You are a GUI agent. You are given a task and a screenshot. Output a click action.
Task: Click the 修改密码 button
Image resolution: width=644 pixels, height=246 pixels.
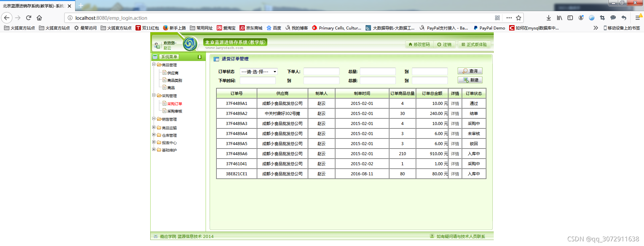(419, 44)
